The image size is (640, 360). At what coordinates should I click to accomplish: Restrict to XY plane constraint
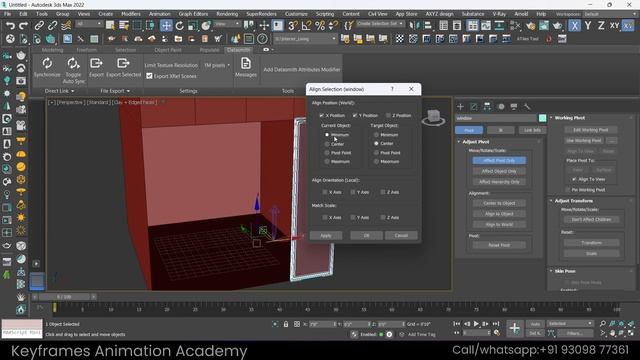coord(614,26)
